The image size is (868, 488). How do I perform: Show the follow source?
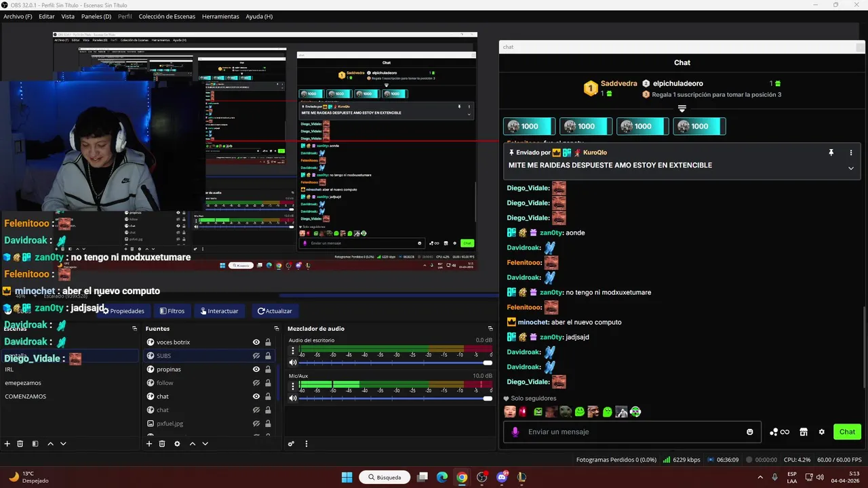click(x=256, y=383)
